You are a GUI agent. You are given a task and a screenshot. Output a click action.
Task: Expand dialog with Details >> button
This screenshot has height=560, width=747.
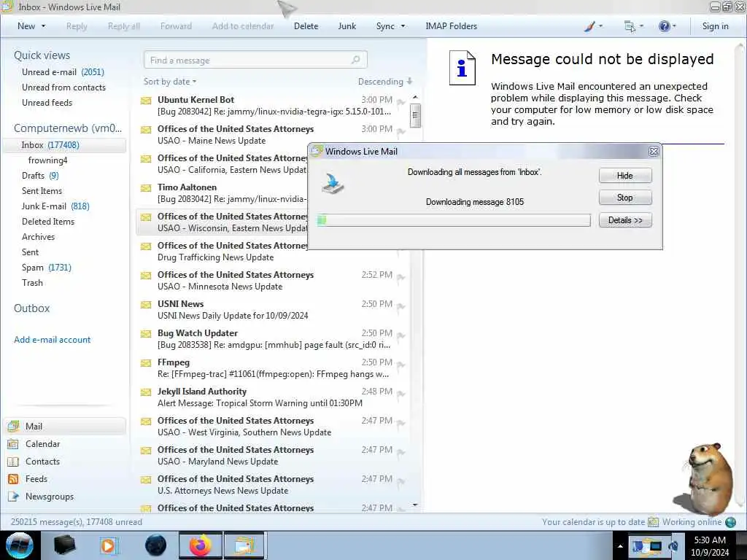(625, 220)
